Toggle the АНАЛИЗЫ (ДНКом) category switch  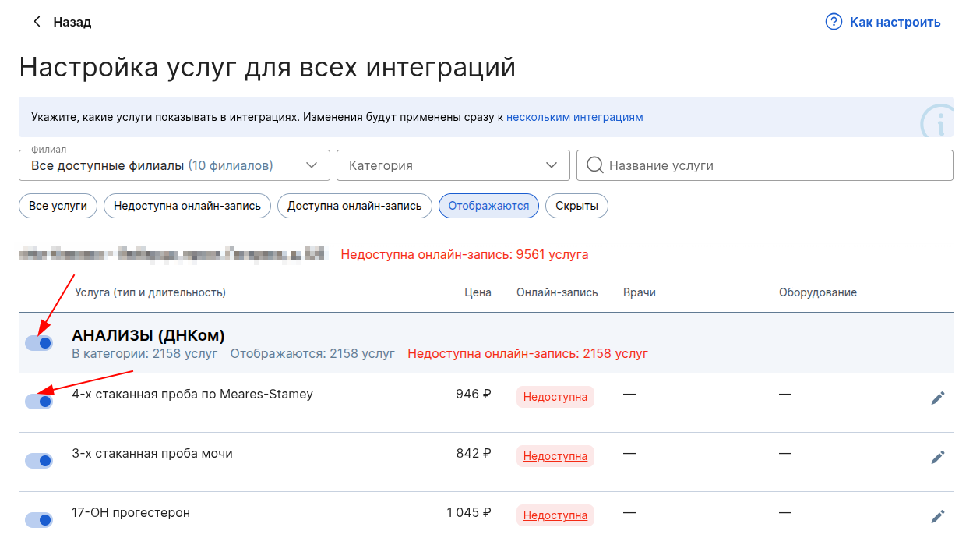(39, 342)
